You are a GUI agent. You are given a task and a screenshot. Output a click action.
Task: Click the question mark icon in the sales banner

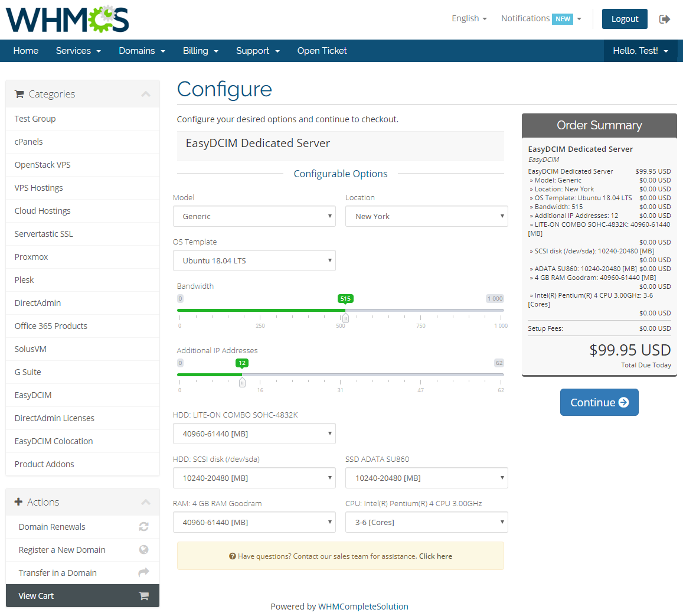232,556
